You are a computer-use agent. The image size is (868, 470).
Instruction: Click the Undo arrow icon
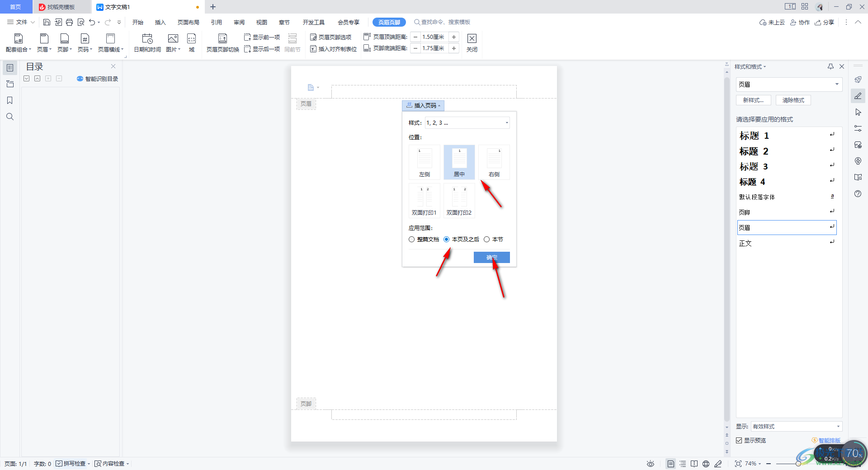click(92, 22)
